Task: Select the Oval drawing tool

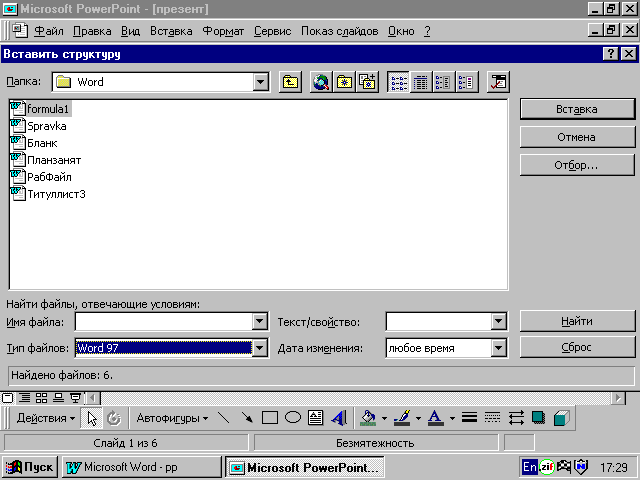Action: (293, 418)
